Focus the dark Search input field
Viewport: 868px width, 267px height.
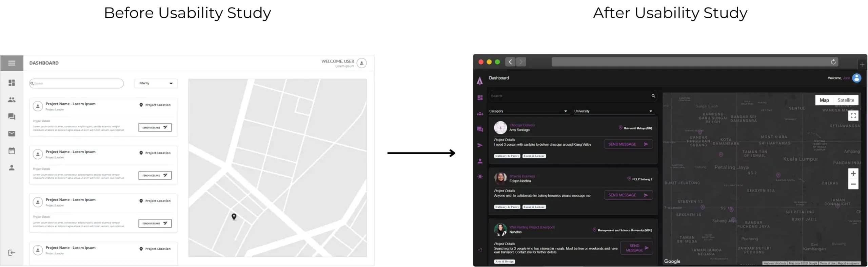point(573,96)
